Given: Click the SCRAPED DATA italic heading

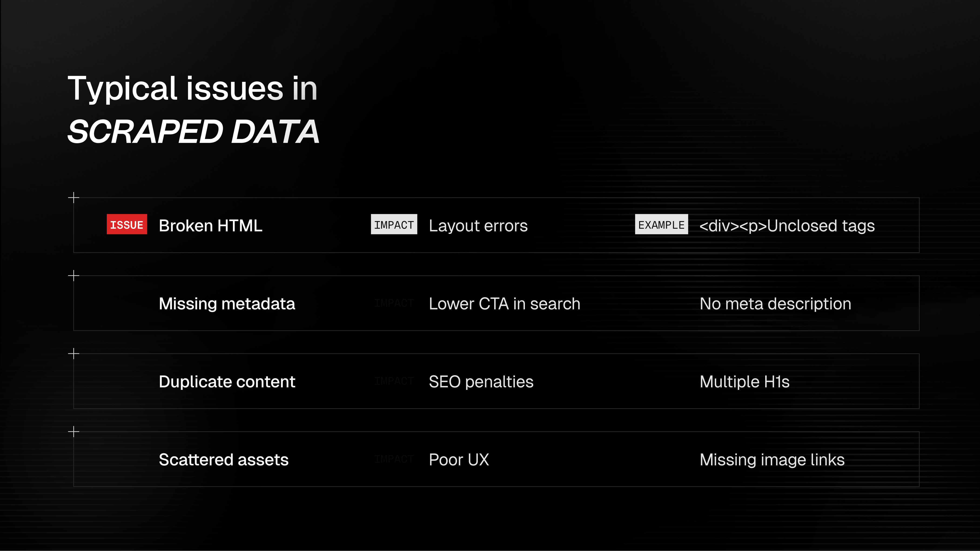Looking at the screenshot, I should [193, 132].
